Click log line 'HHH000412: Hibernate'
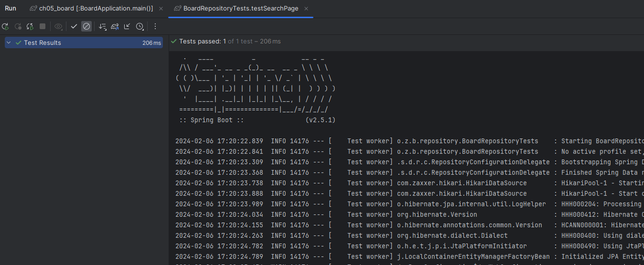Viewport: 644px width, 265px height. (x=409, y=214)
